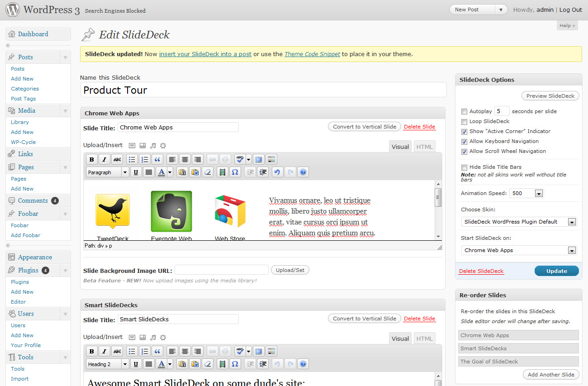This screenshot has width=588, height=386.
Task: Open text color picker arrow in Chrome Web Apps editor
Action: tap(170, 172)
